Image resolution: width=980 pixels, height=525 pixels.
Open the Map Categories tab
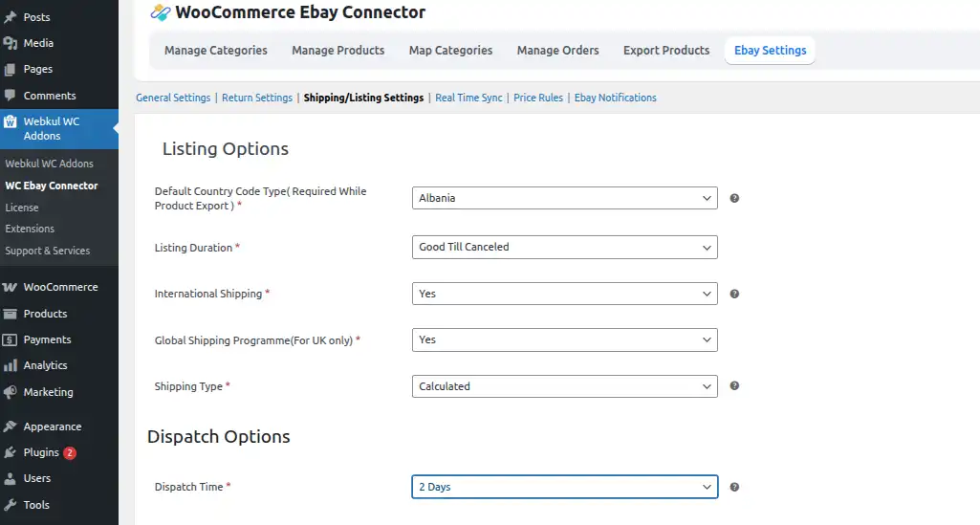coord(450,51)
